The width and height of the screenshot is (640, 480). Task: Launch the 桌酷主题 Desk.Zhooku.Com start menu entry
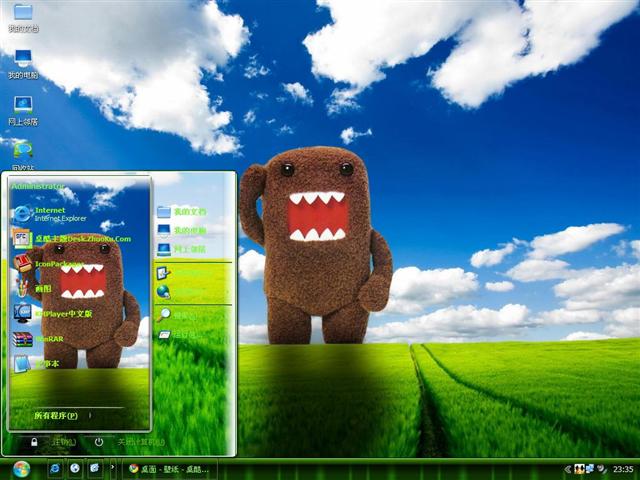tap(72, 239)
